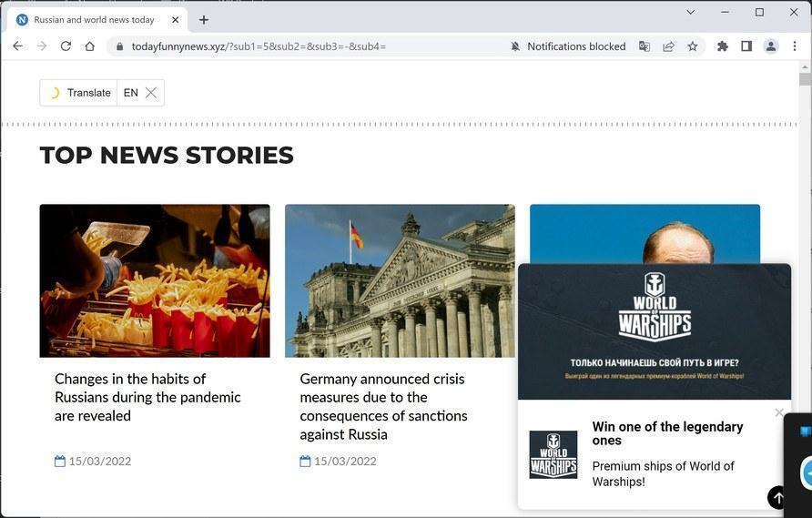This screenshot has height=518, width=812.
Task: Click the small World of Warships logo
Action: pos(553,454)
